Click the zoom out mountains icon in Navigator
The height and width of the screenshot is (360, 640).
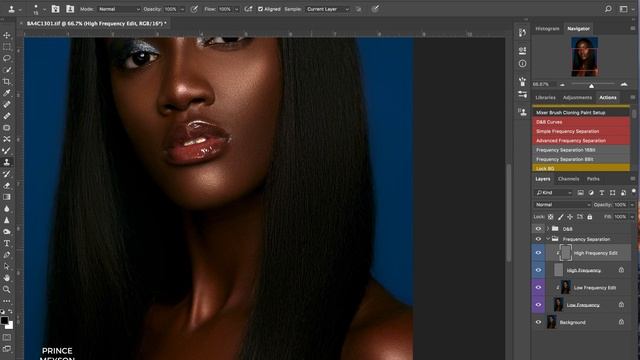(562, 84)
